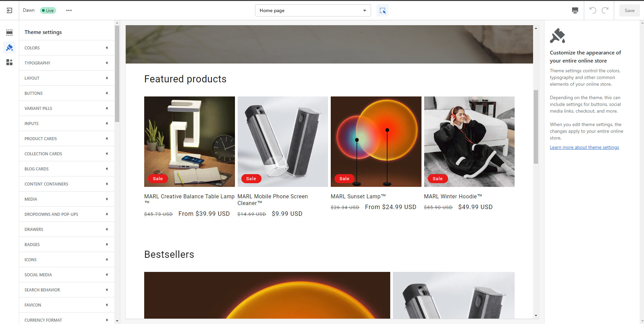The width and height of the screenshot is (644, 324).
Task: Expand the Colors settings section
Action: point(67,48)
